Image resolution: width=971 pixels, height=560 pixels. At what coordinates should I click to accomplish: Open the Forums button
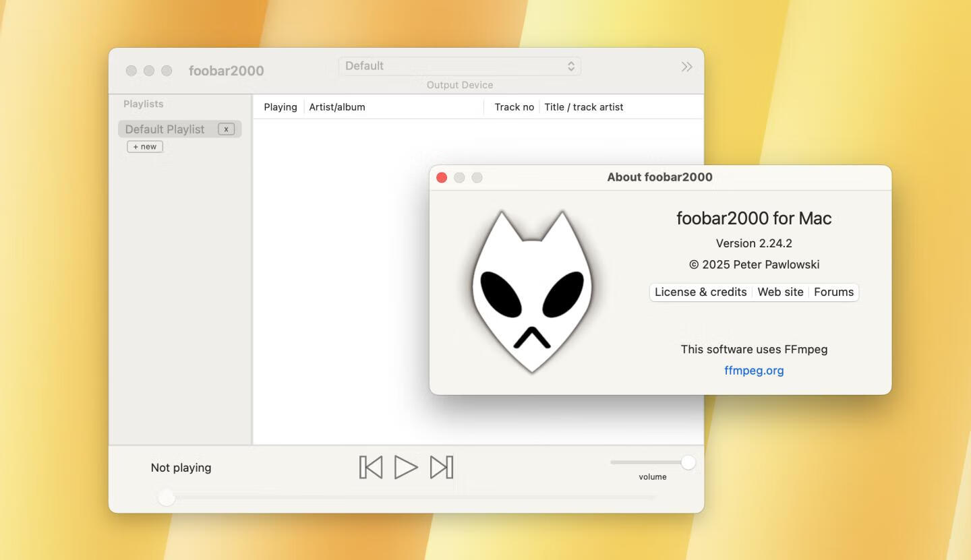tap(833, 292)
